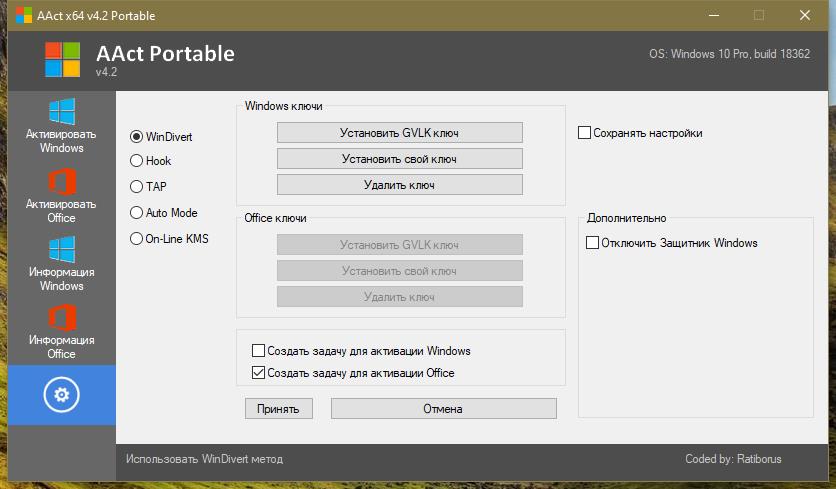Uncheck Создать задачу для активации Office
The height and width of the screenshot is (489, 836).
coord(258,372)
